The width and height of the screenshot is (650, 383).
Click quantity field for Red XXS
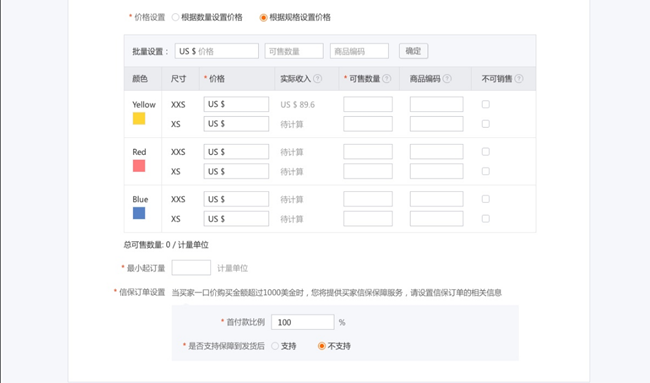click(368, 152)
